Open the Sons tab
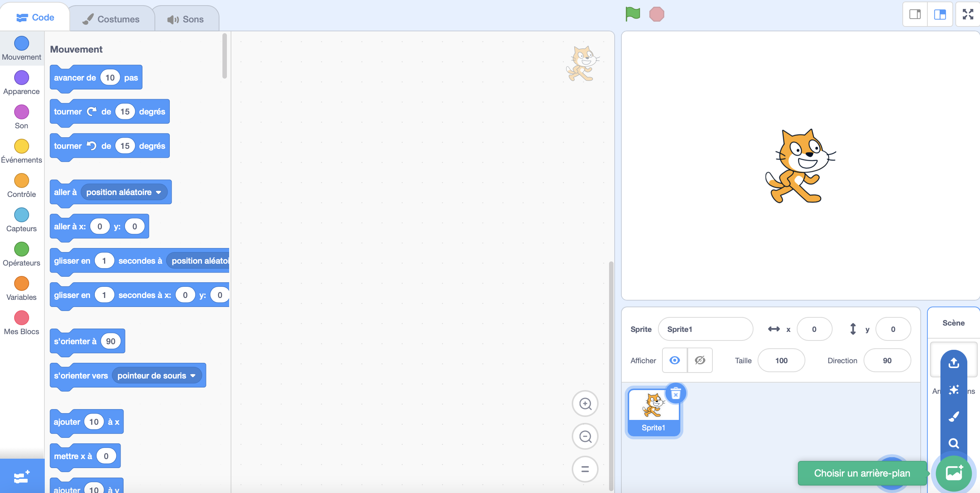The image size is (980, 493). tap(185, 19)
